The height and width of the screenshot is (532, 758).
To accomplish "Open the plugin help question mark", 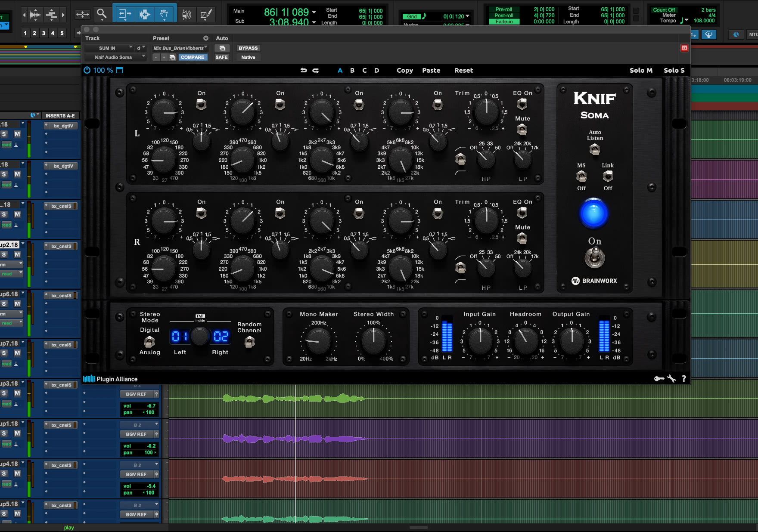I will tap(684, 379).
